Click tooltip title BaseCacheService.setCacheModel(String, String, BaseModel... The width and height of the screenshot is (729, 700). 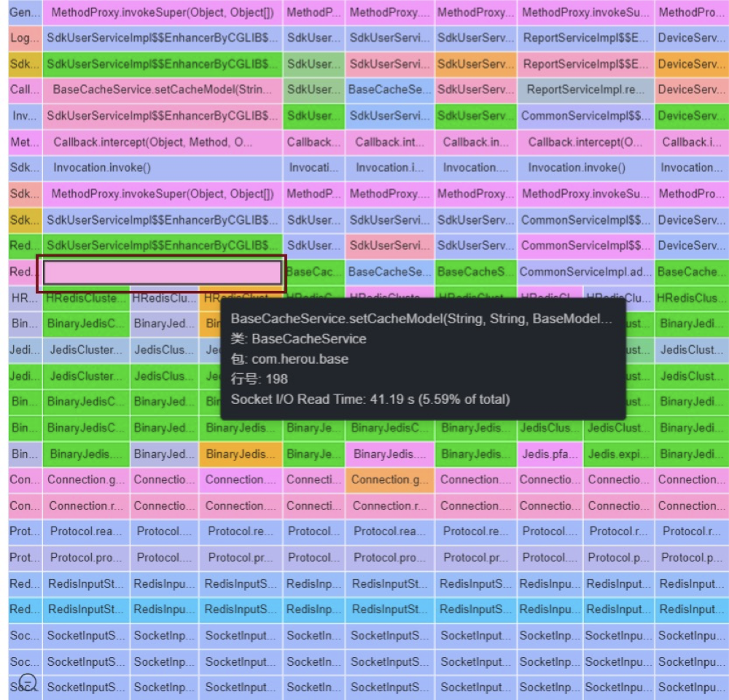click(421, 319)
